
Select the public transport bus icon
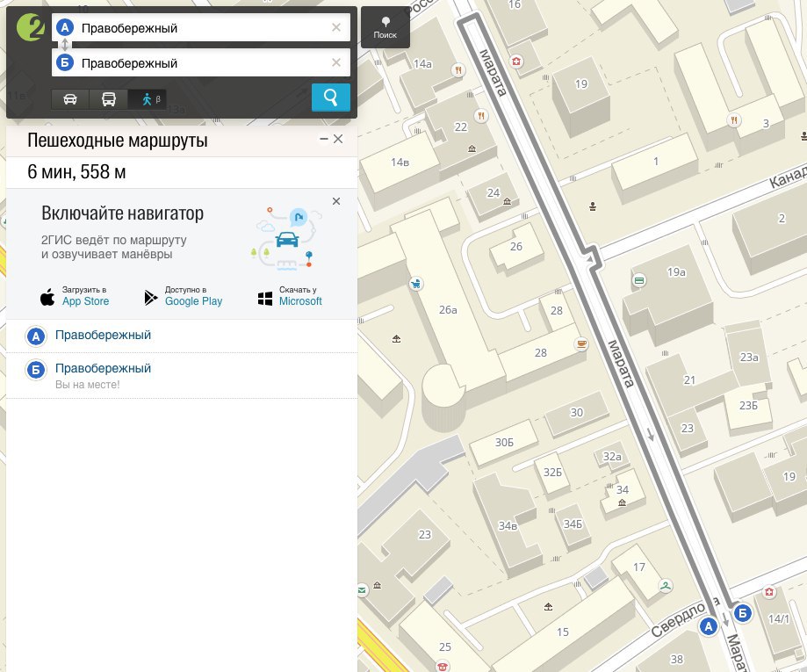[x=109, y=99]
